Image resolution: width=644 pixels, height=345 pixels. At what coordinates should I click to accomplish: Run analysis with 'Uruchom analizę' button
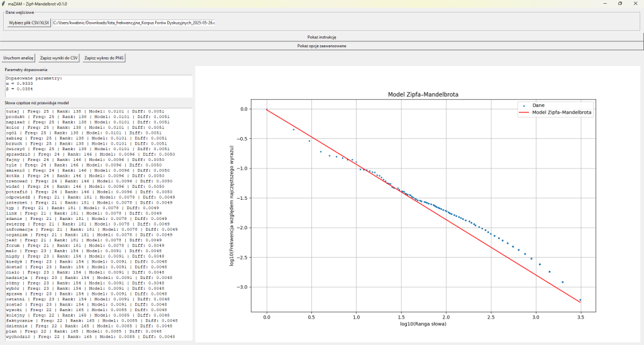18,58
